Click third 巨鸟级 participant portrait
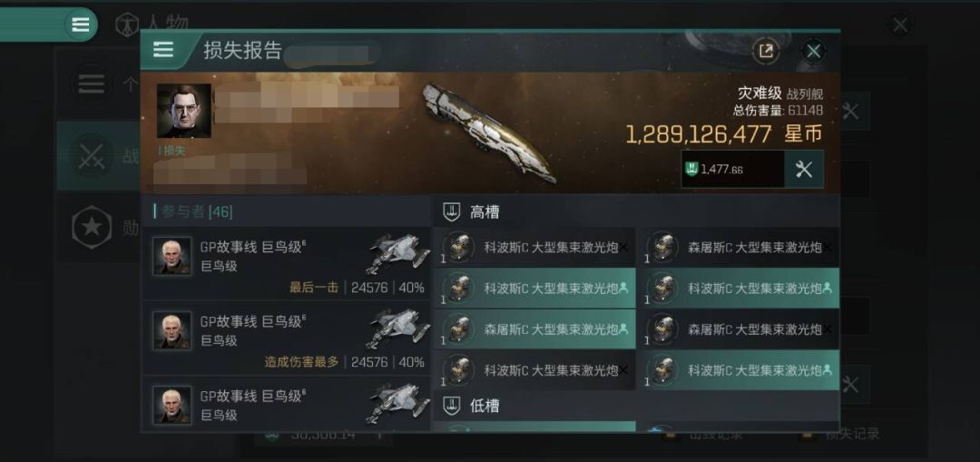Screen dimensions: 980x462 point(172,405)
